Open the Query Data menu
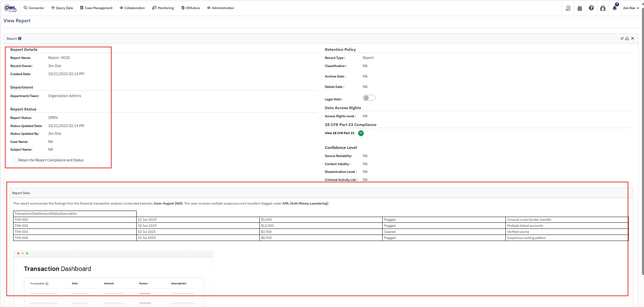The image size is (644, 307). [62, 8]
